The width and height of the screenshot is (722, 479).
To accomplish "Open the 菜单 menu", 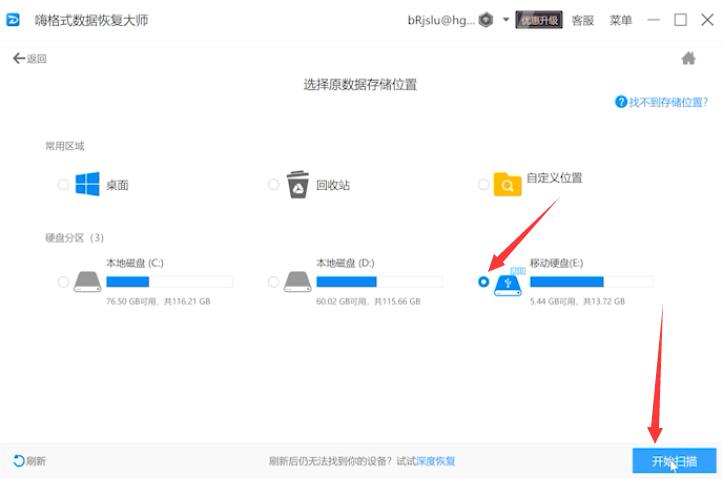I will pos(620,20).
